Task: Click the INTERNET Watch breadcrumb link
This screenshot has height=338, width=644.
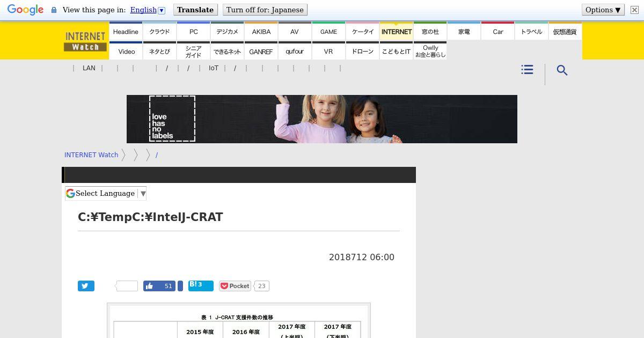Action: click(x=91, y=155)
